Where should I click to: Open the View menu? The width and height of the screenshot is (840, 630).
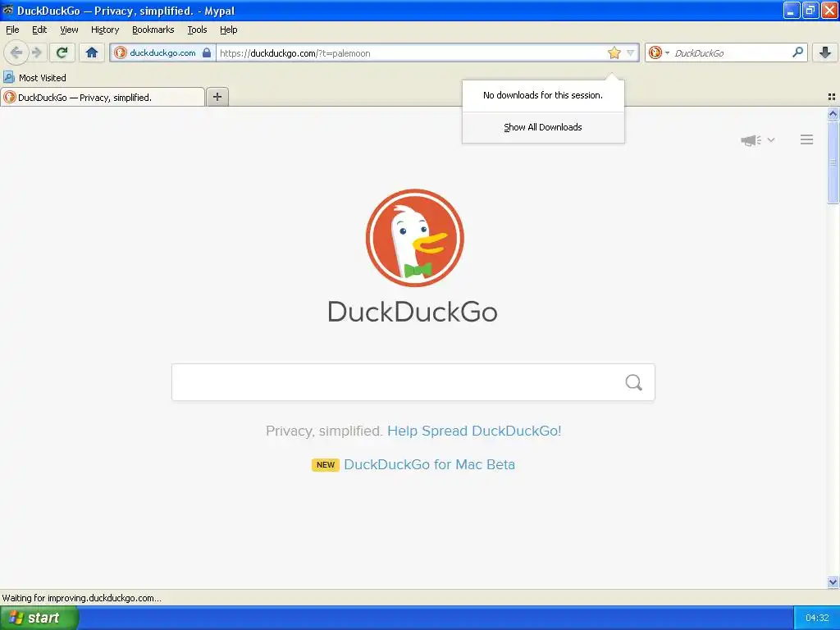click(69, 30)
